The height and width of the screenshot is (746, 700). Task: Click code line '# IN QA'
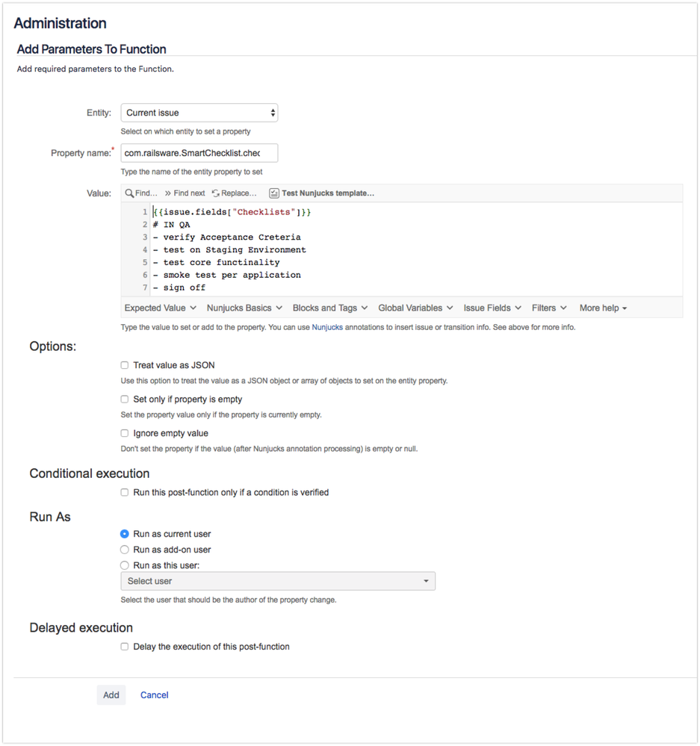tap(171, 225)
